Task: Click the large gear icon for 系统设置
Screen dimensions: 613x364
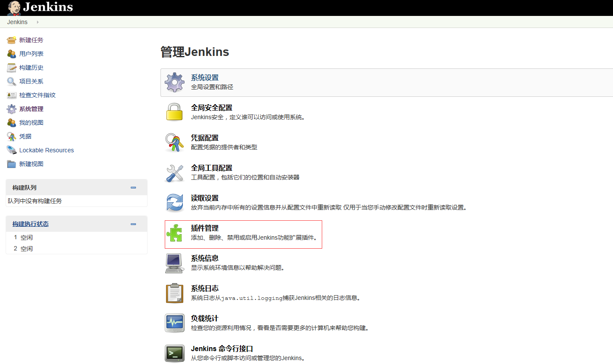Action: 175,82
